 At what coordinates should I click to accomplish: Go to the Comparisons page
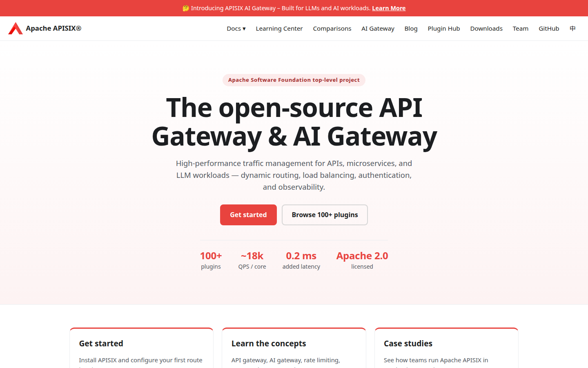(x=332, y=29)
